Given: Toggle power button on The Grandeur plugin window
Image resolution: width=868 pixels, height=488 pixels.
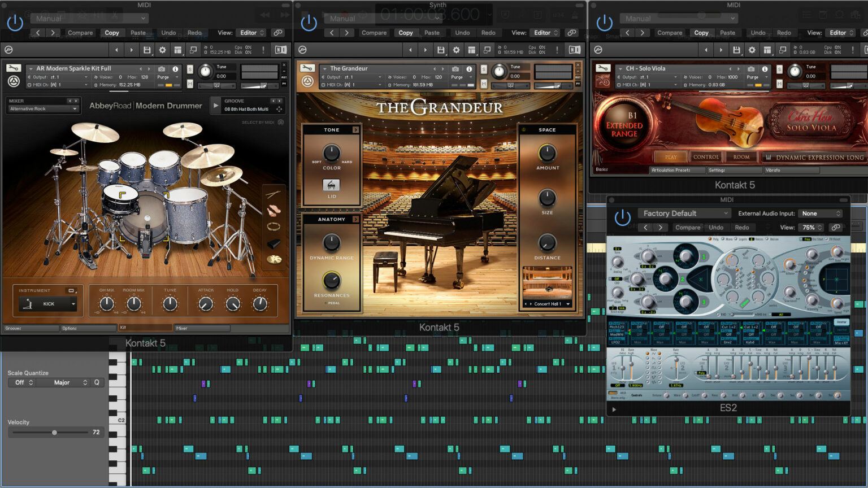Looking at the screenshot, I should click(309, 23).
